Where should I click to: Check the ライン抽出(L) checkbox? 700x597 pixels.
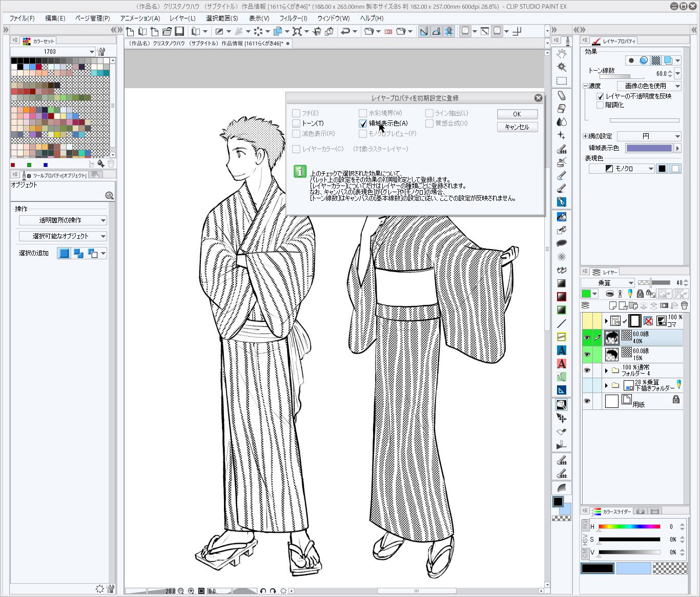click(429, 113)
